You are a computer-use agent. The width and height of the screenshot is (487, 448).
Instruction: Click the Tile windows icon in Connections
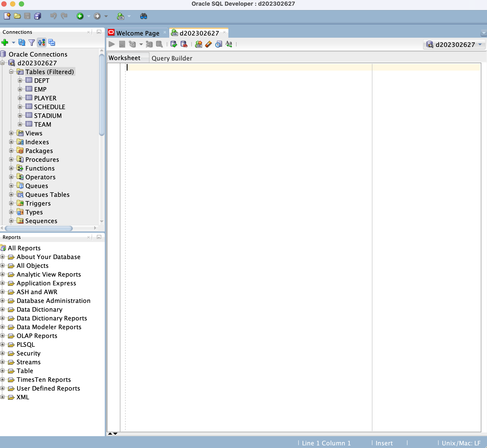click(52, 43)
